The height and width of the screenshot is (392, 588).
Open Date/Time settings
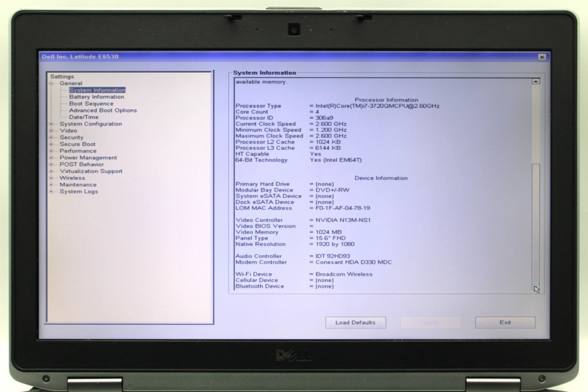click(84, 117)
